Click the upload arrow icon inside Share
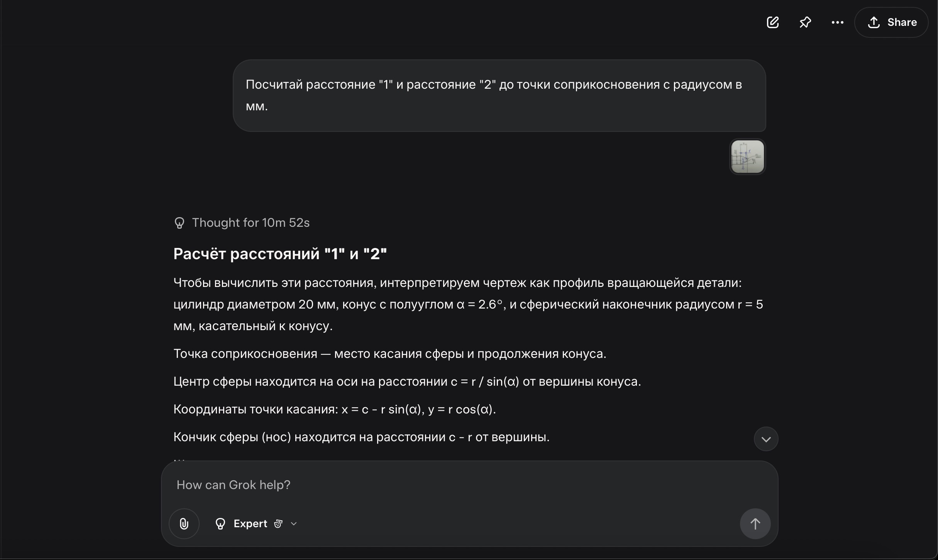938x560 pixels. point(874,22)
